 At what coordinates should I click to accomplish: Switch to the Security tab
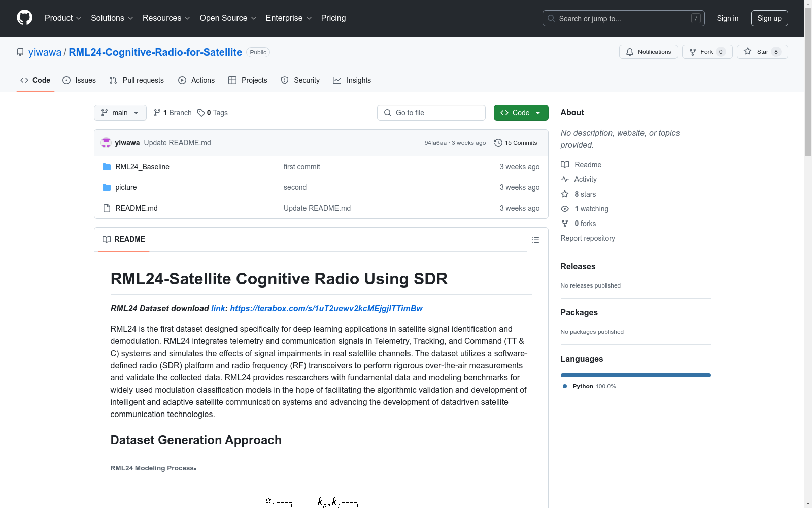300,80
